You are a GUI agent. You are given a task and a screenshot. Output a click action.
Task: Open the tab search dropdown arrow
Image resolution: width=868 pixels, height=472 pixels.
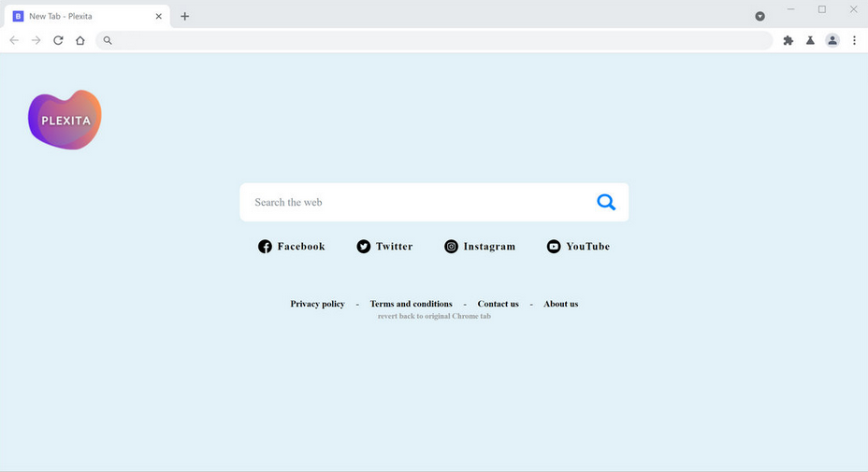(x=760, y=16)
